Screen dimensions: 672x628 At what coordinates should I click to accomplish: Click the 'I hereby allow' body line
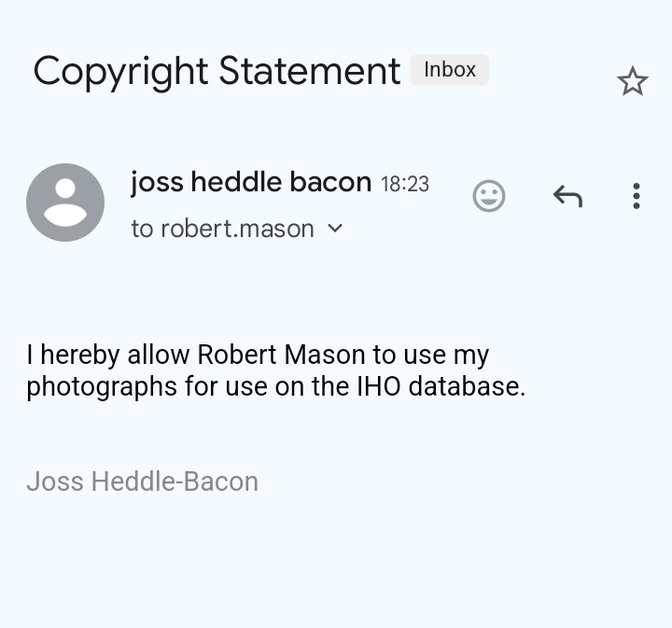(x=258, y=356)
